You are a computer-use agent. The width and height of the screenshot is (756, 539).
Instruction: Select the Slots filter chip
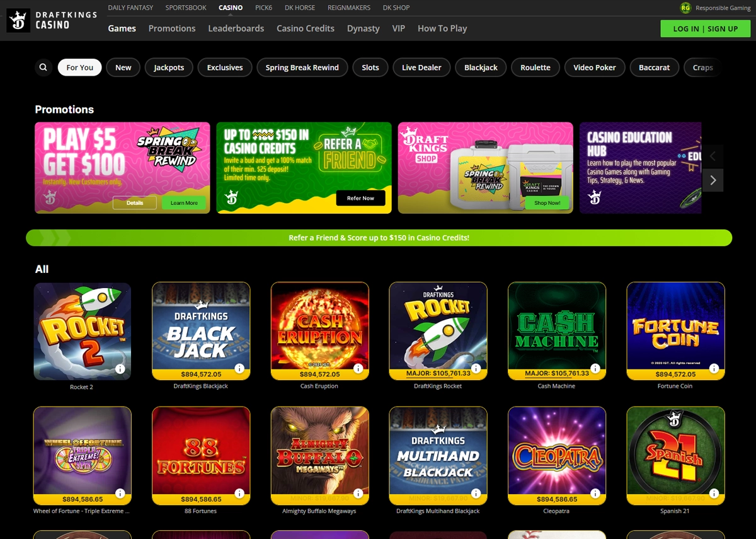pos(370,67)
